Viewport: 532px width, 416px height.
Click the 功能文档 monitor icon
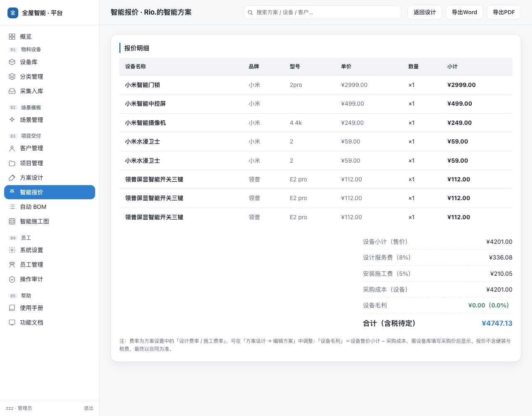point(12,322)
